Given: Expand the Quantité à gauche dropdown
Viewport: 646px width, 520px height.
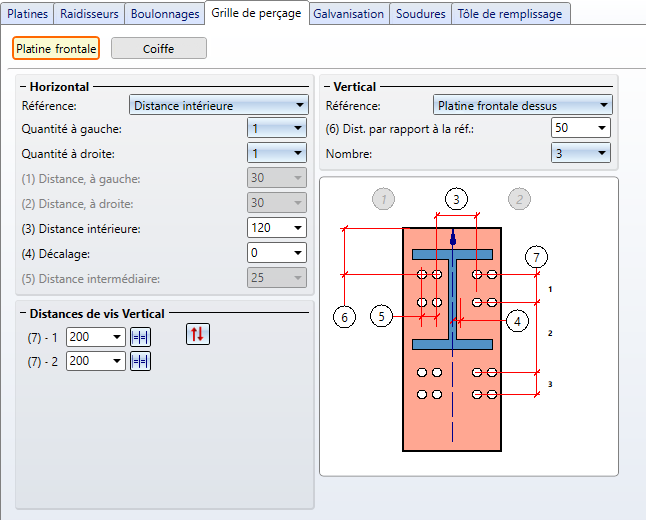Looking at the screenshot, I should click(x=276, y=128).
